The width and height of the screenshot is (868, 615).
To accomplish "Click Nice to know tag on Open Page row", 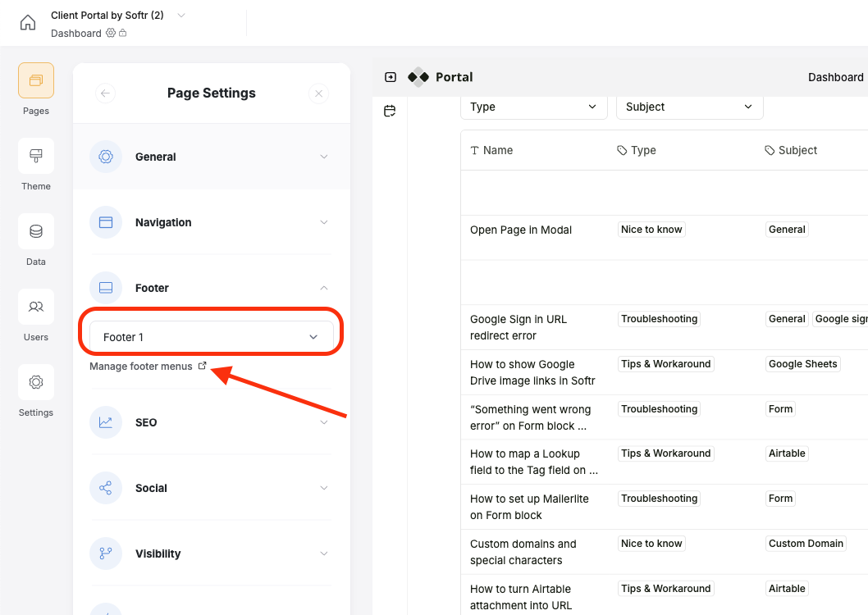I will click(x=651, y=230).
